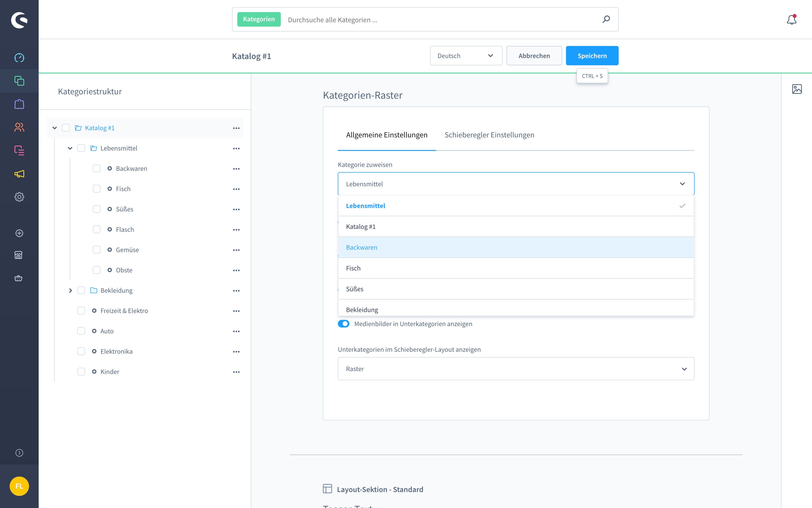Open the Dashboard sidebar icon
The width and height of the screenshot is (812, 508).
pos(19,58)
